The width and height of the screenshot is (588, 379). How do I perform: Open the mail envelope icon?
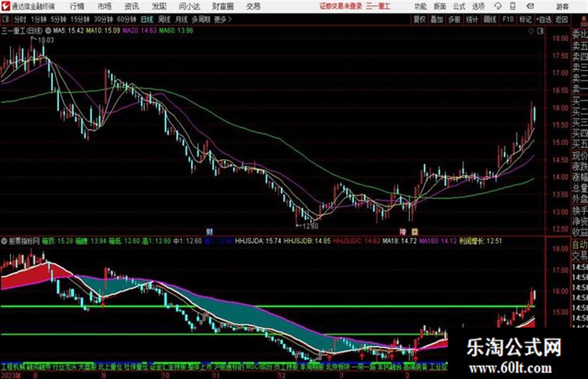point(530,6)
